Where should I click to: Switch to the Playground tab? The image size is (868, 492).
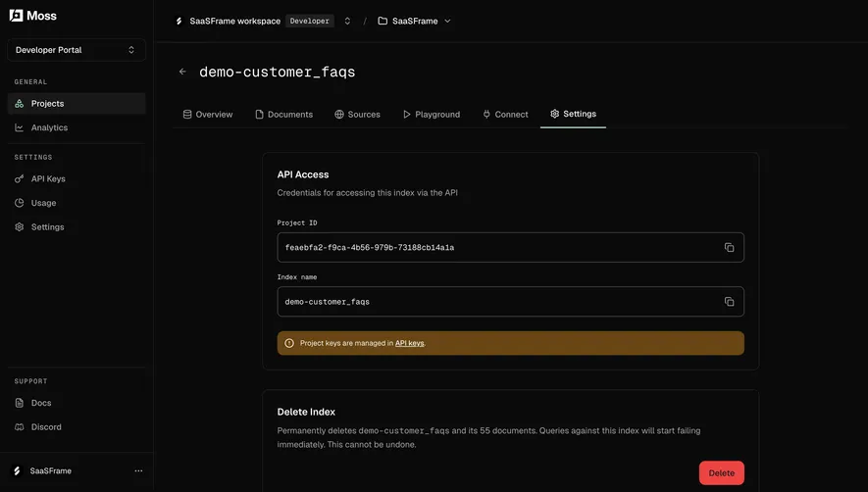432,114
